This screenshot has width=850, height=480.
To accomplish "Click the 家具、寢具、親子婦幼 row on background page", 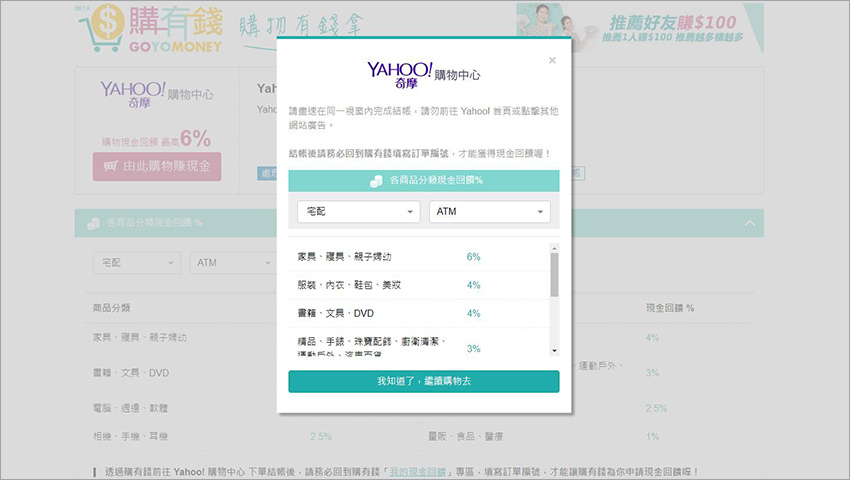I will (139, 337).
